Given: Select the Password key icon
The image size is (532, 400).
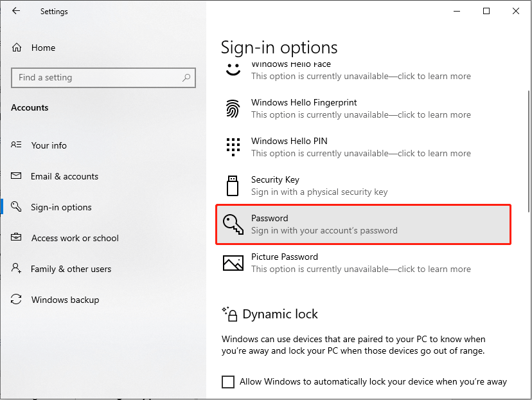Looking at the screenshot, I should coord(232,224).
